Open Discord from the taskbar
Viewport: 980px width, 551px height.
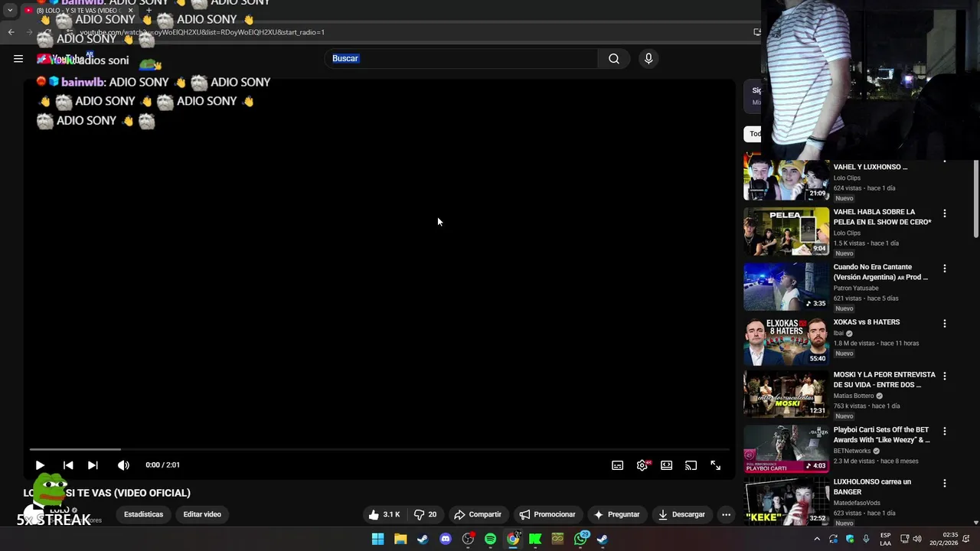[x=446, y=539]
